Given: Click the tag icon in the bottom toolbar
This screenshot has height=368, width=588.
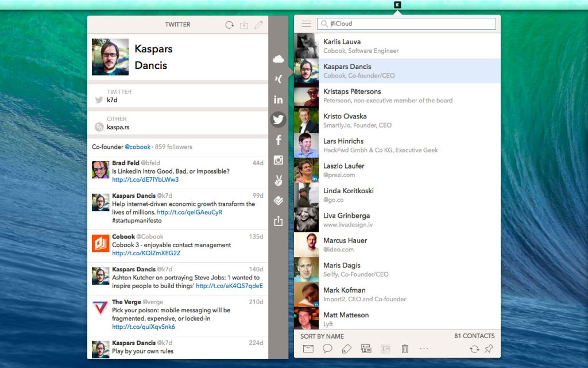Looking at the screenshot, I should [x=346, y=348].
